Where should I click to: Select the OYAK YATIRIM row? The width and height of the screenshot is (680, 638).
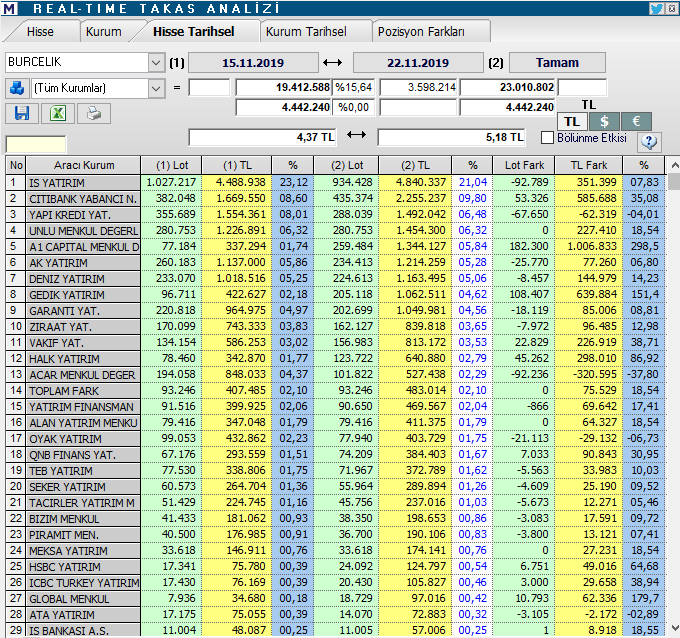click(x=334, y=438)
